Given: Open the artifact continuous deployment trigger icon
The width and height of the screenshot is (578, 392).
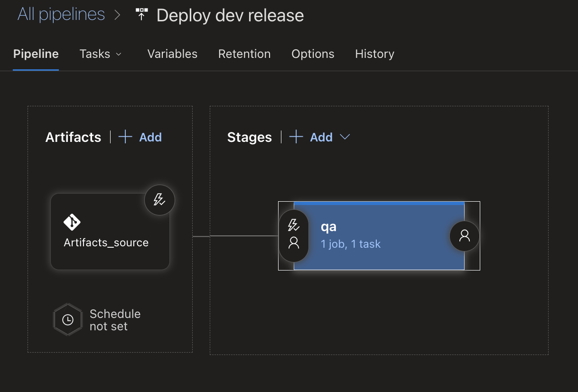Looking at the screenshot, I should (159, 200).
